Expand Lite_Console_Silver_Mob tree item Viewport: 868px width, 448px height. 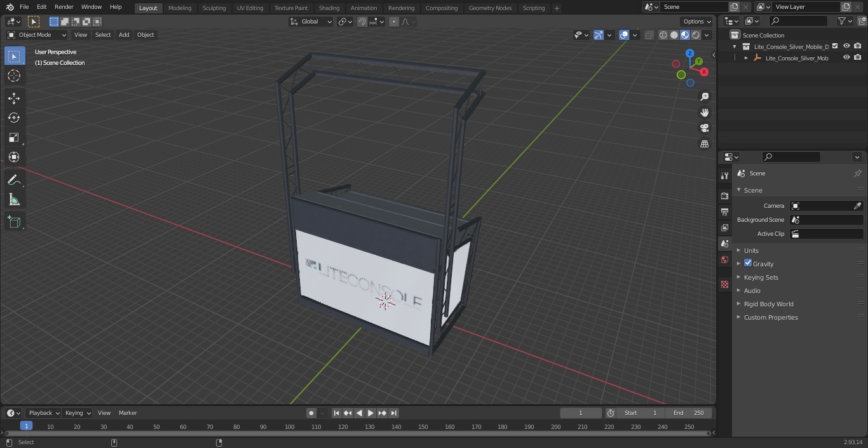pos(746,58)
